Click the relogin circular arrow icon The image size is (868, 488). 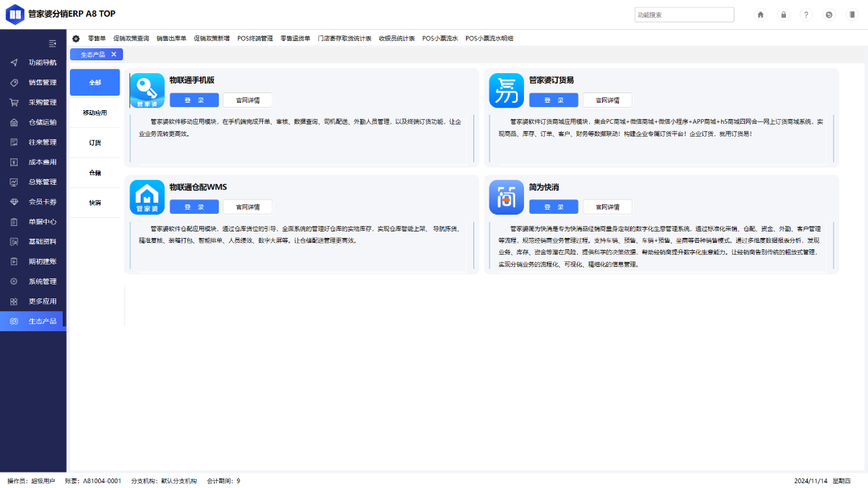tap(829, 15)
